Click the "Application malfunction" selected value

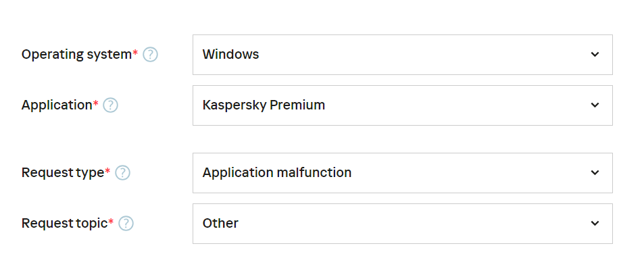click(x=277, y=173)
